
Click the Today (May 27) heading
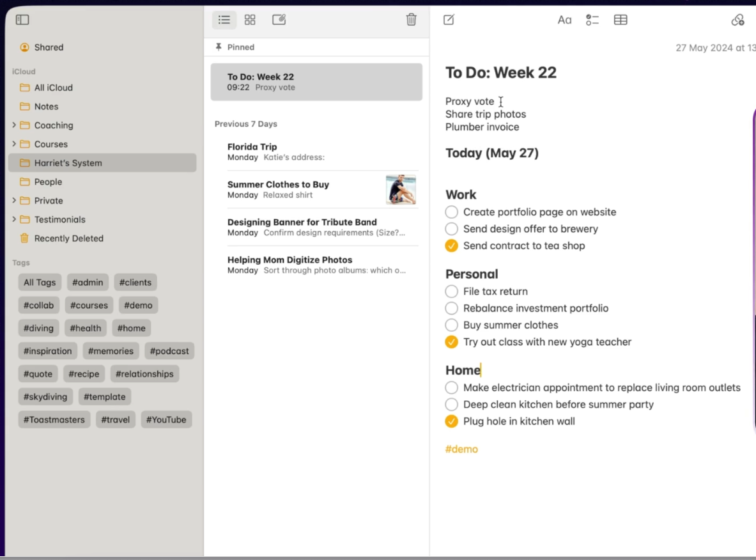click(492, 153)
